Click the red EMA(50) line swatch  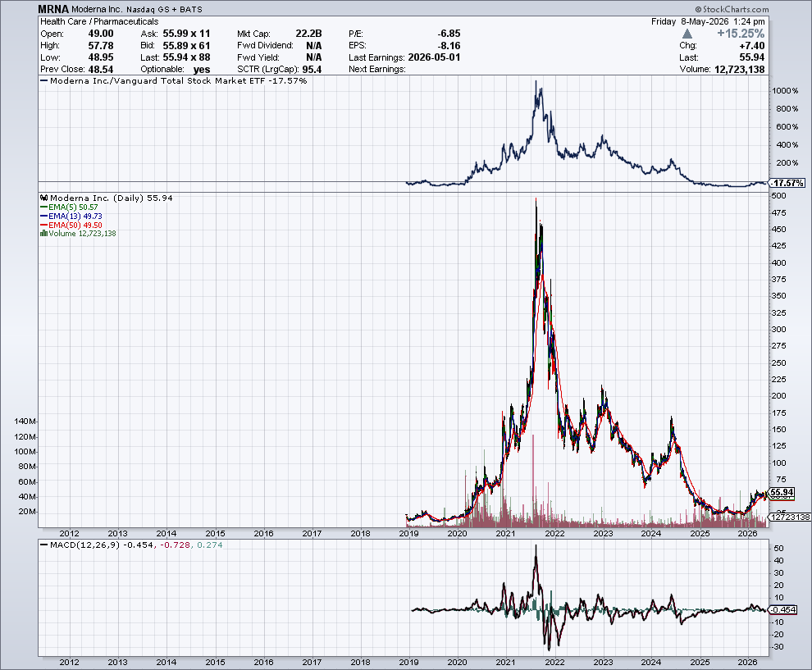[44, 226]
